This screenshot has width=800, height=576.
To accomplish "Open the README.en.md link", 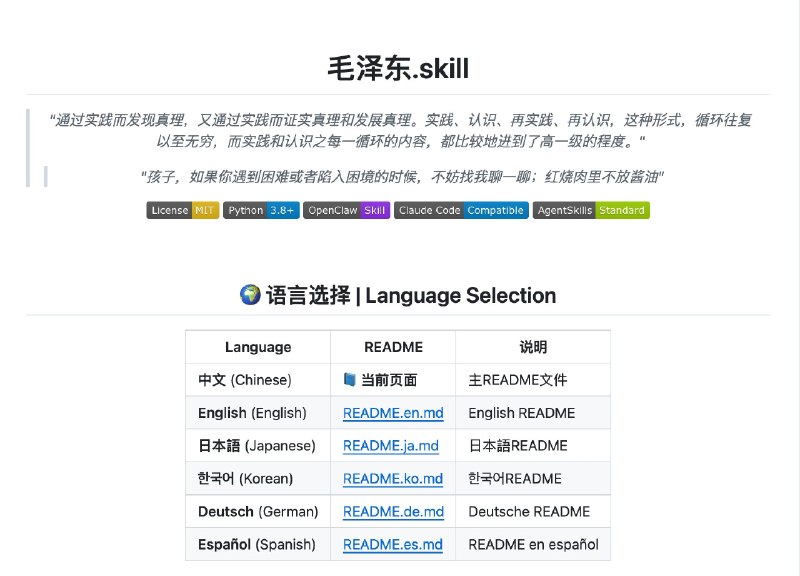I will [x=392, y=413].
